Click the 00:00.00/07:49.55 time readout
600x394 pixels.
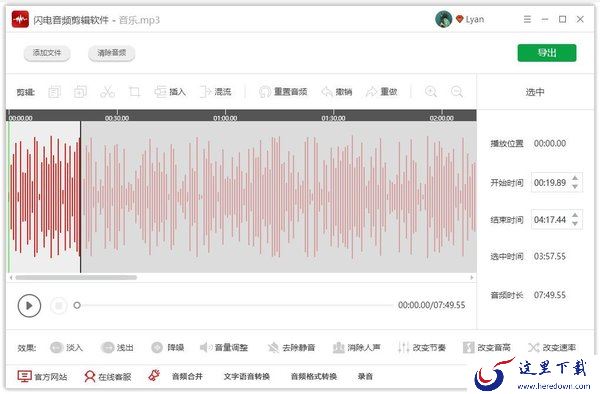432,305
